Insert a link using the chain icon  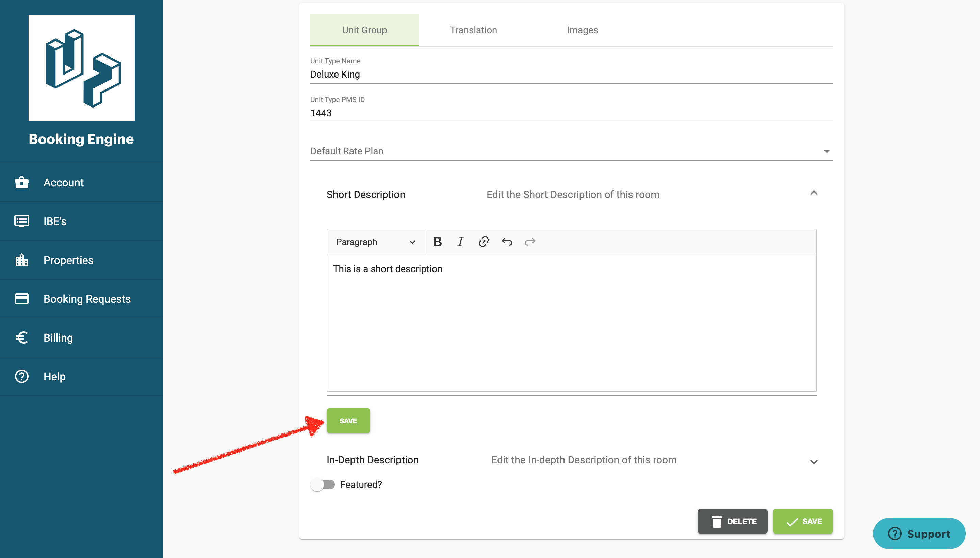click(483, 242)
